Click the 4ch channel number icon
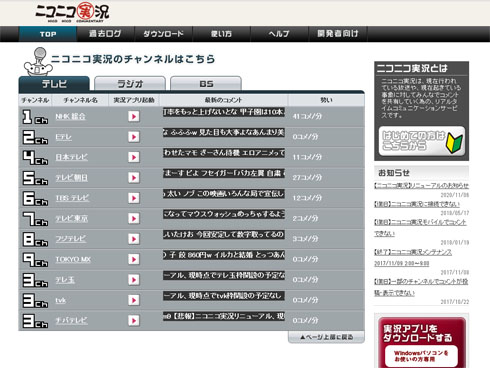This screenshot has width=490, height=368. pos(35,158)
